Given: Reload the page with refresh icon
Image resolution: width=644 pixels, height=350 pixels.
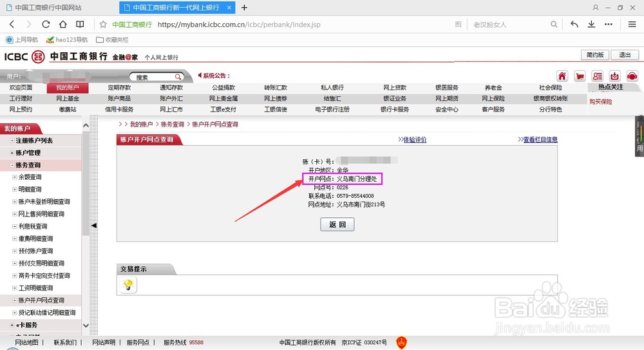Looking at the screenshot, I should pyautogui.click(x=46, y=24).
